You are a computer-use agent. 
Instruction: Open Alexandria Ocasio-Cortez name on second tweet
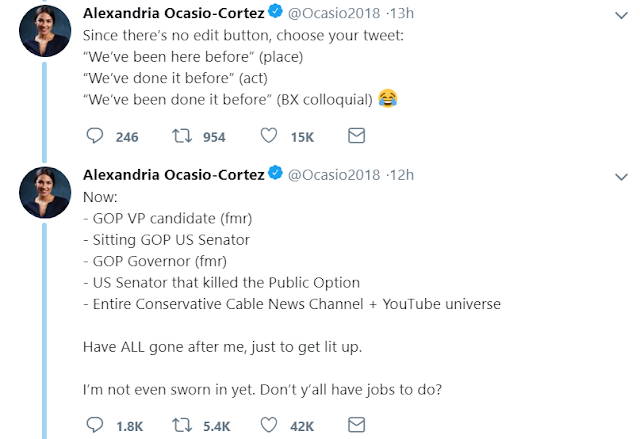tap(172, 174)
